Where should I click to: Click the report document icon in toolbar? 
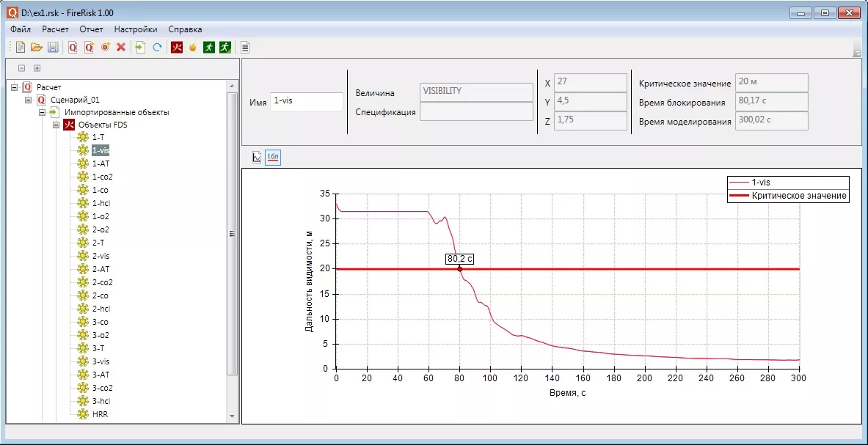point(245,48)
